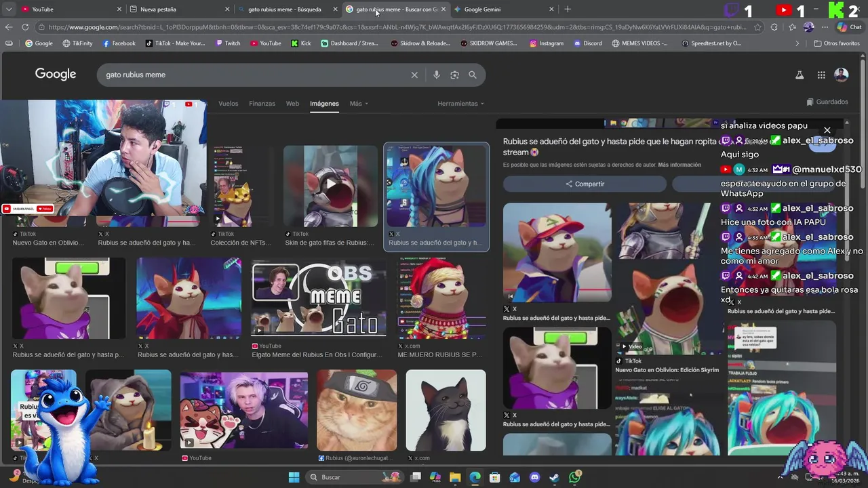Open the Santa hat cat thumbnail
The height and width of the screenshot is (488, 868).
(441, 298)
